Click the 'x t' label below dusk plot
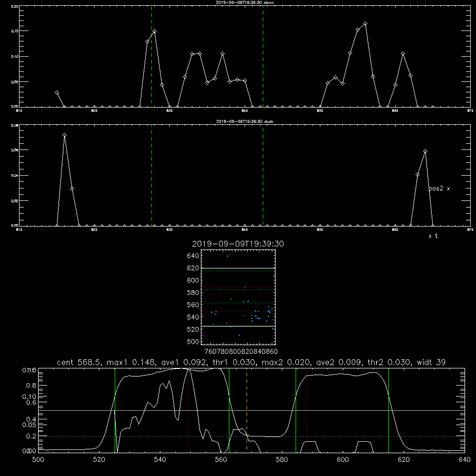Viewport: 476px width, 476px height. pyautogui.click(x=433, y=236)
